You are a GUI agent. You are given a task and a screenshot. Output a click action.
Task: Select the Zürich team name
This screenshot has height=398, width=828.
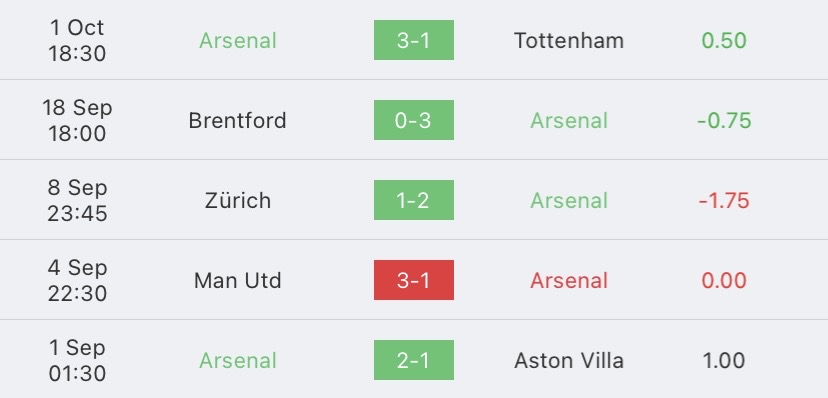point(238,200)
